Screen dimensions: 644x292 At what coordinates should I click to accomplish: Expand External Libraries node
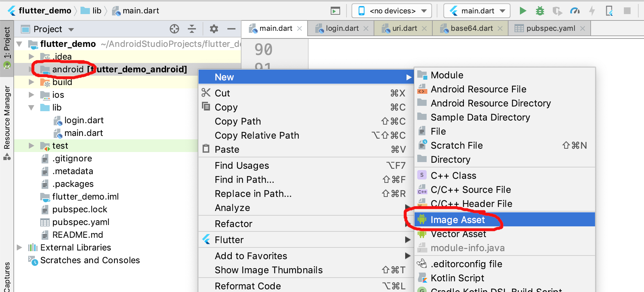(x=19, y=247)
